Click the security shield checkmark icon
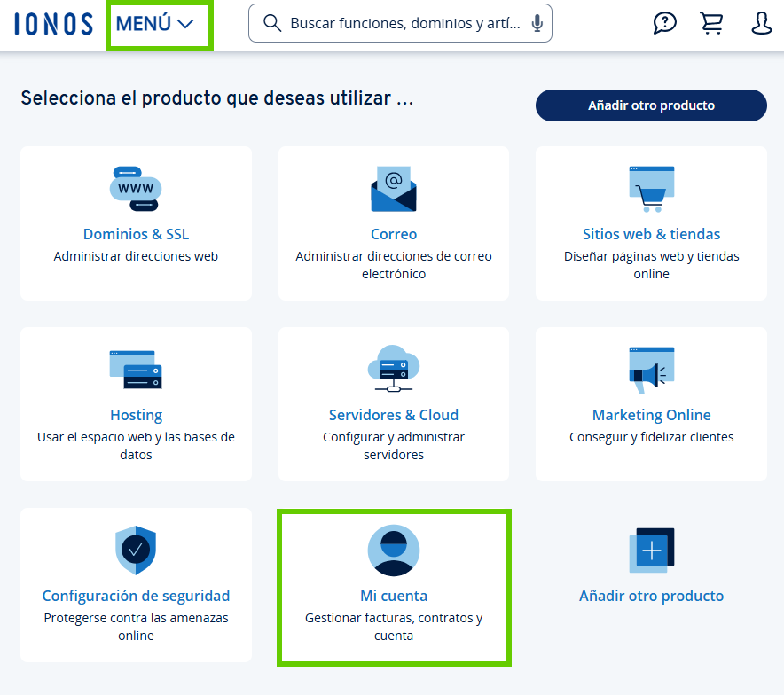 [136, 551]
